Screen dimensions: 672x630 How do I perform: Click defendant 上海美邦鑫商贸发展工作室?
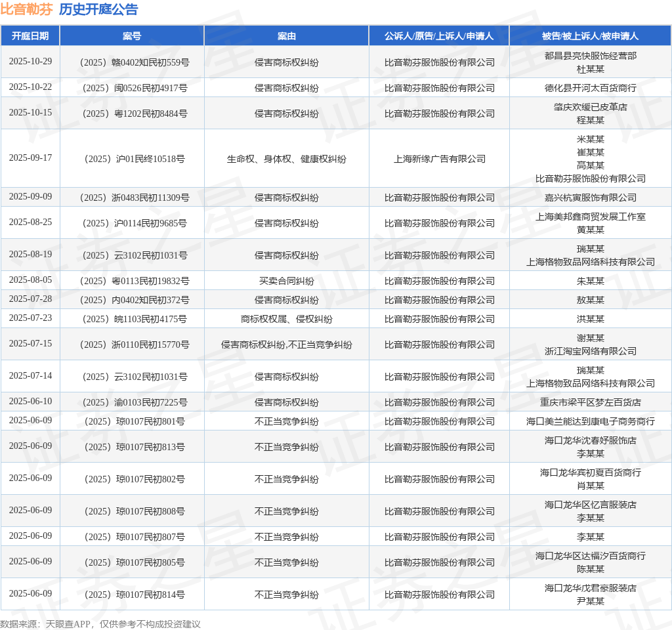590,217
